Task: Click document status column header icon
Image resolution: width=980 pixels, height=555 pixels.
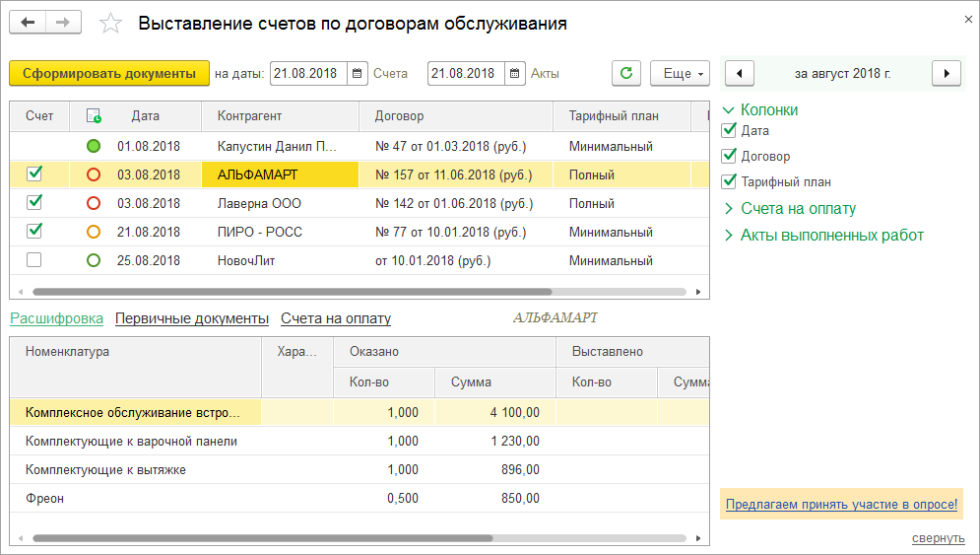Action: pyautogui.click(x=94, y=116)
